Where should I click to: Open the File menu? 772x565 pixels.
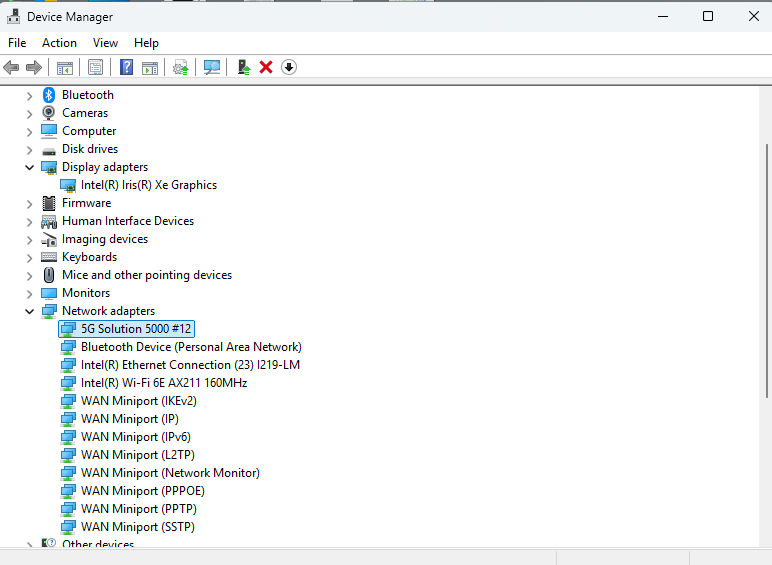(17, 43)
